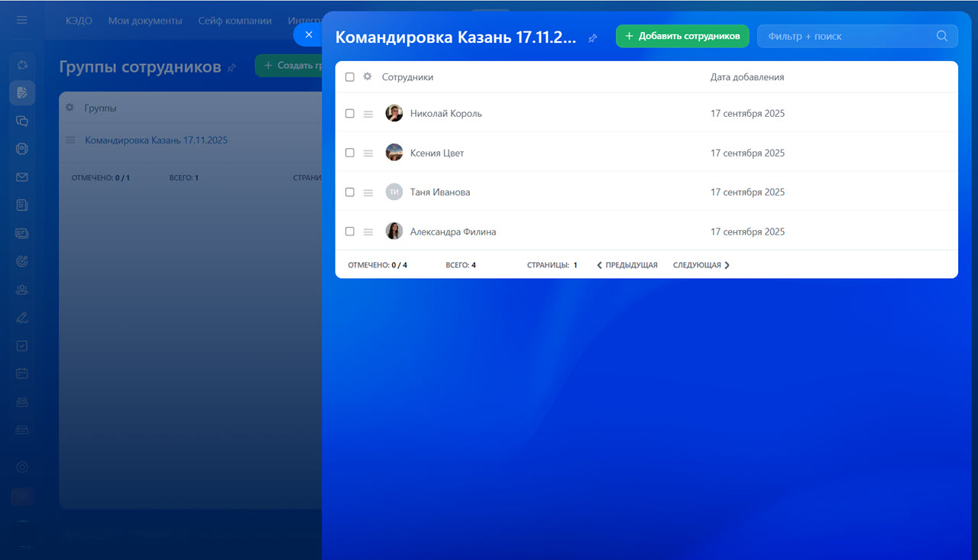Click the pin icon beside the panel title
This screenshot has height=560, width=978.
click(x=592, y=38)
